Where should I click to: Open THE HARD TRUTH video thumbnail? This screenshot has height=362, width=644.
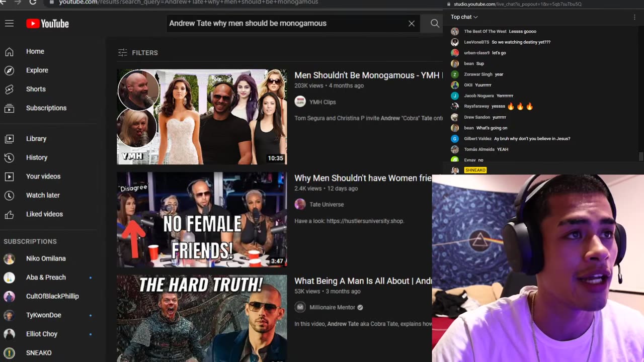[x=202, y=318]
